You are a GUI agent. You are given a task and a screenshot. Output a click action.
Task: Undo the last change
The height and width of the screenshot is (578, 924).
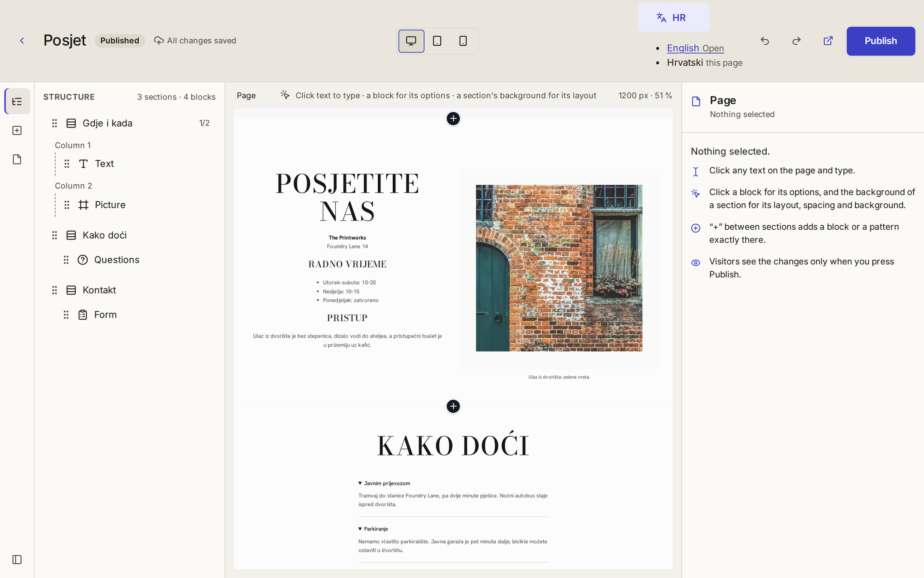[765, 41]
